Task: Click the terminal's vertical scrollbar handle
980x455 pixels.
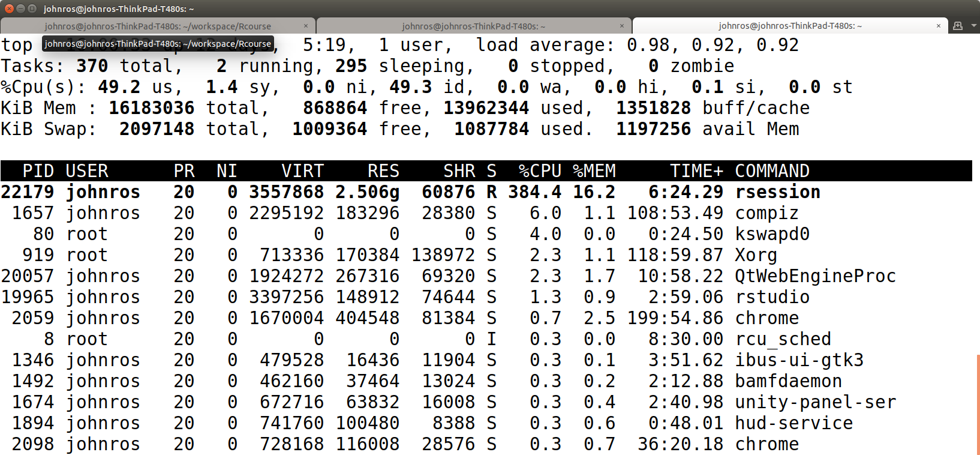Action: 978,403
